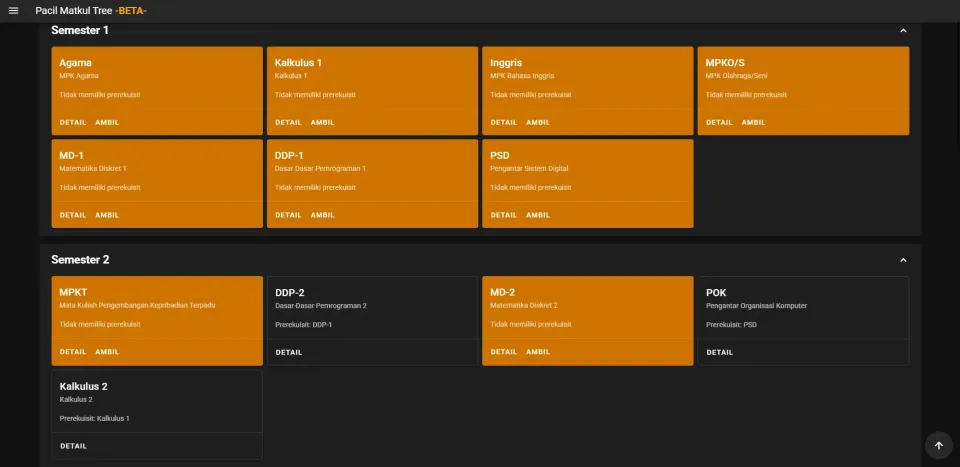Screen dimensions: 960x467
Task: View DETAIL of the POK course
Action: coord(720,353)
